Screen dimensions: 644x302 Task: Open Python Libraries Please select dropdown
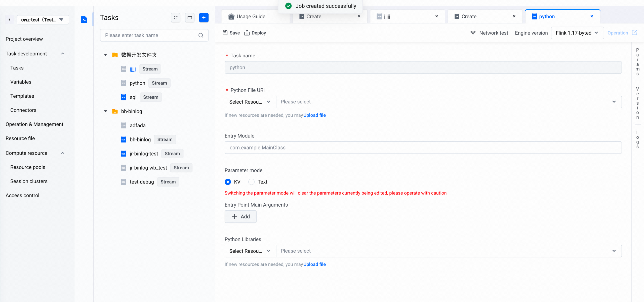point(449,251)
